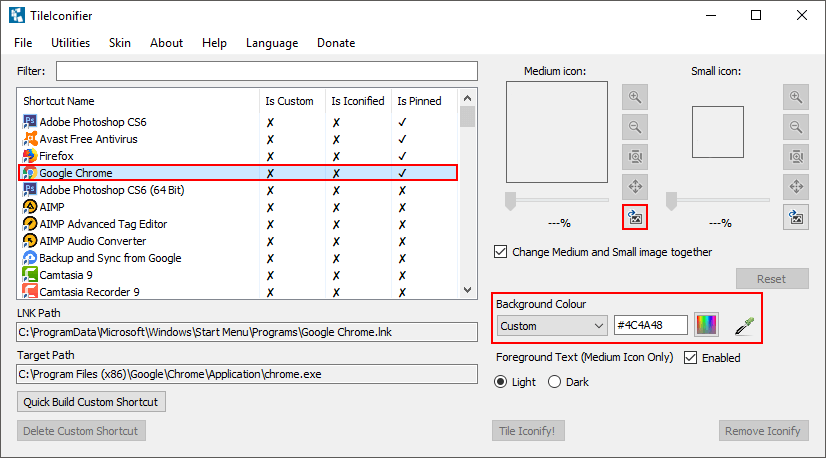Open Background Colour Custom dropdown
Viewport: 826px width, 458px height.
click(552, 326)
